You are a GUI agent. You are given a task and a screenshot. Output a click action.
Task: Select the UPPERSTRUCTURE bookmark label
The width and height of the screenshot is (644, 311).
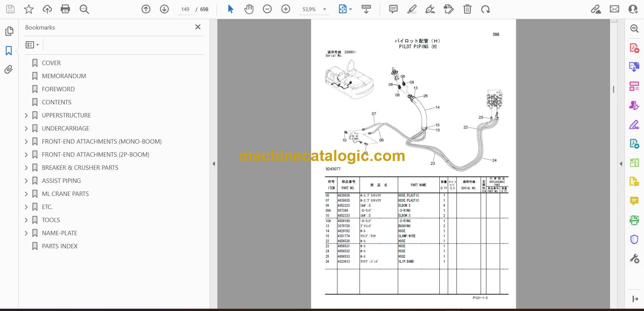pos(66,115)
